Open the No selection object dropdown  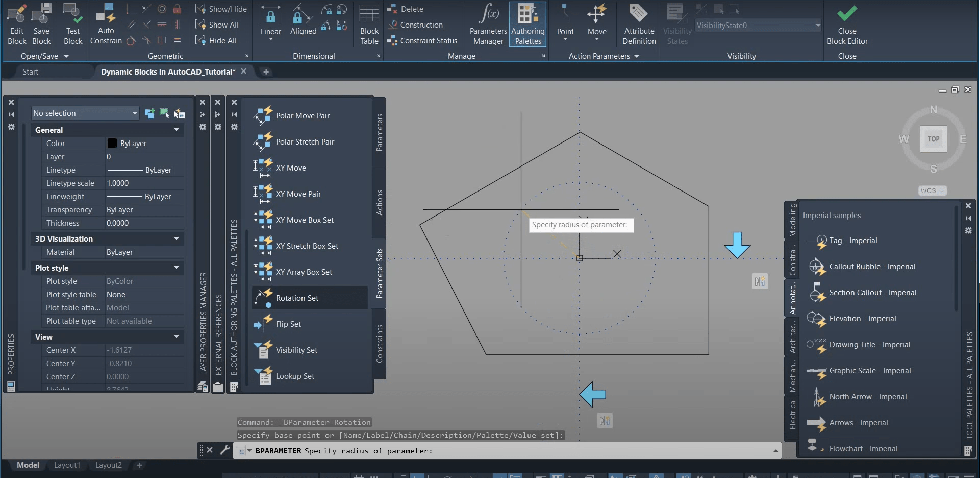coord(134,113)
